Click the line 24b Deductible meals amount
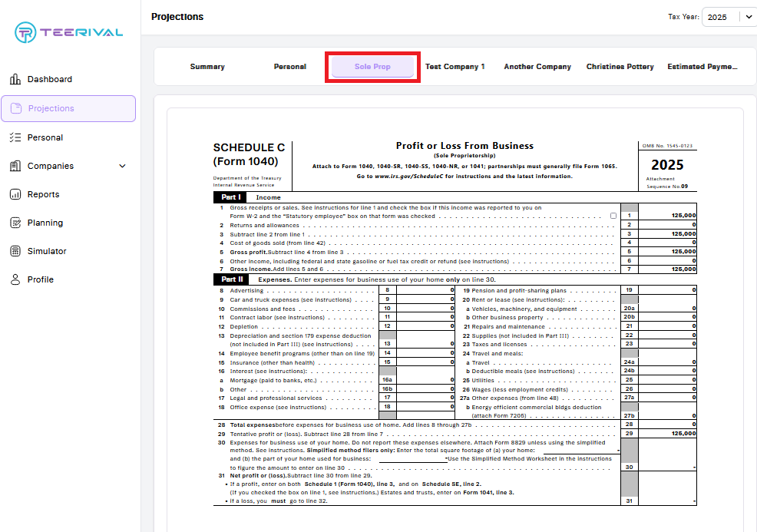 tap(668, 371)
